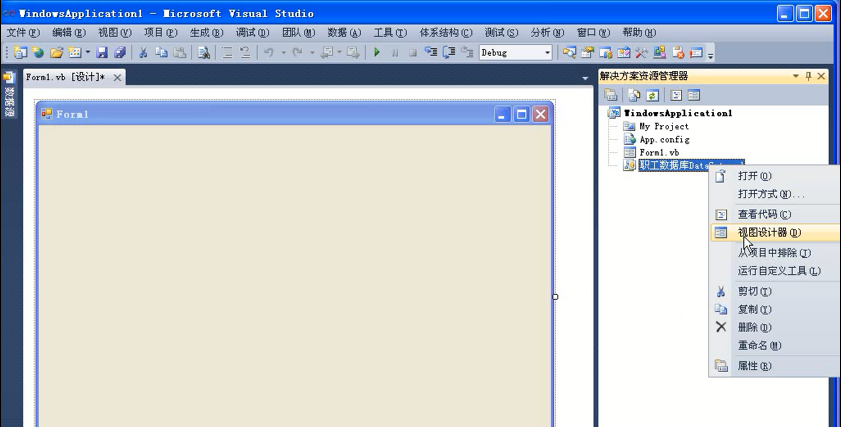This screenshot has height=427, width=841.
Task: Open the 项目 menu
Action: (x=160, y=33)
